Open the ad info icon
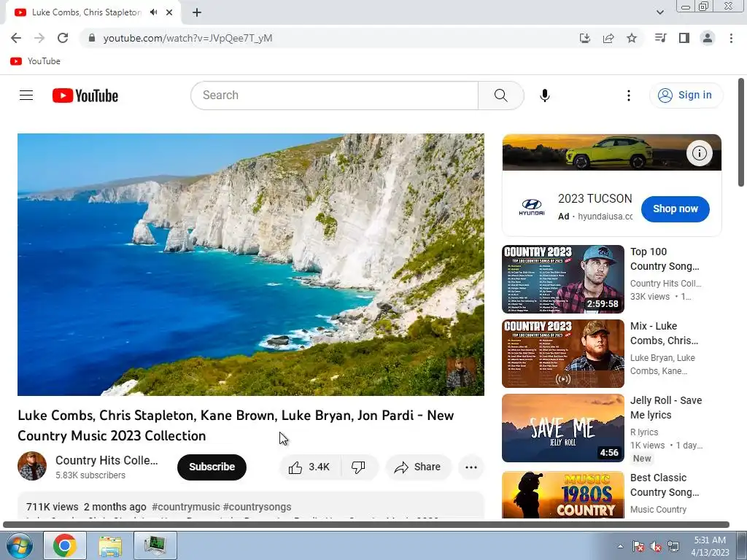The image size is (747, 560). click(x=699, y=153)
